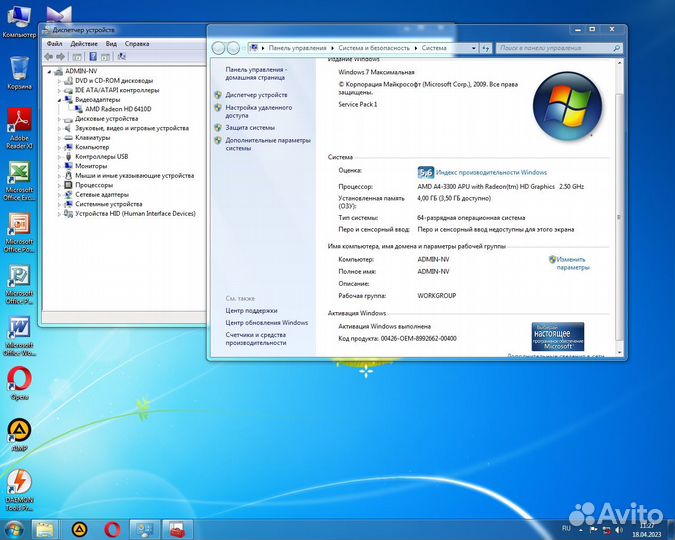Launch Microsoft Office Word desktop shortcut
Viewport: 675px width, 540px height.
point(19,336)
